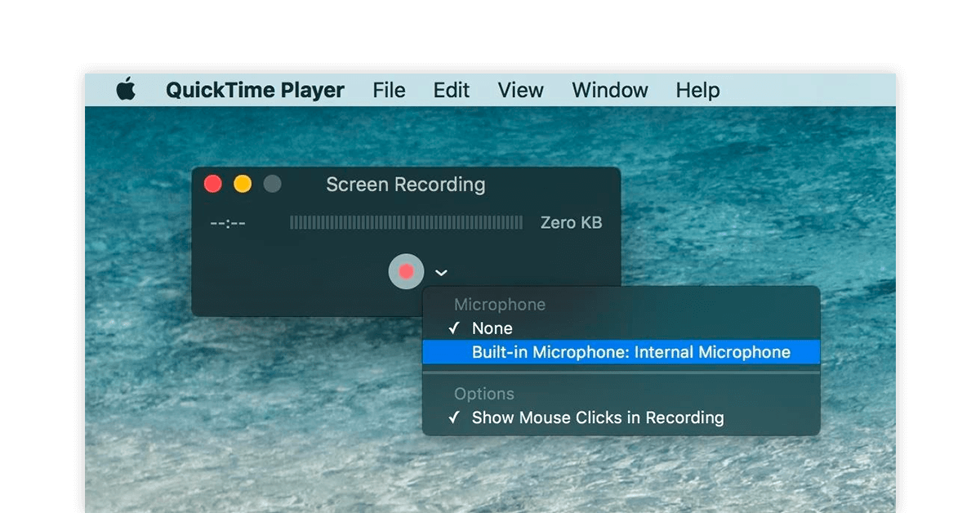Select None under Microphone

click(621, 328)
